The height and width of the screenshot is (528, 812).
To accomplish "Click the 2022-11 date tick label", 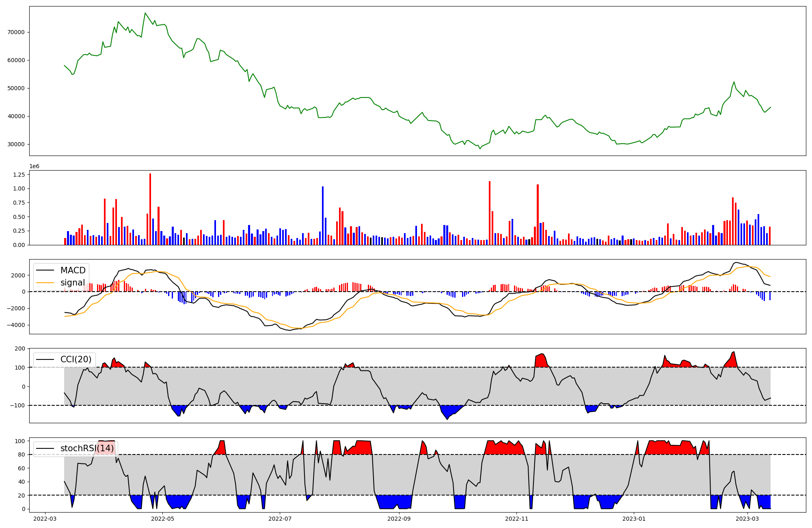I will click(x=516, y=519).
